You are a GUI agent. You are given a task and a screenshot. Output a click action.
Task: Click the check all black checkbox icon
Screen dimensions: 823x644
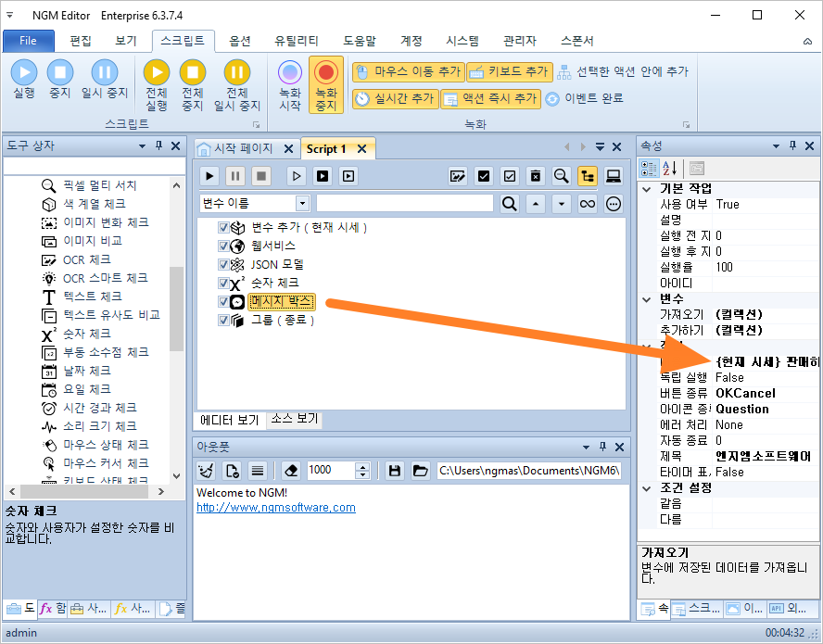484,176
